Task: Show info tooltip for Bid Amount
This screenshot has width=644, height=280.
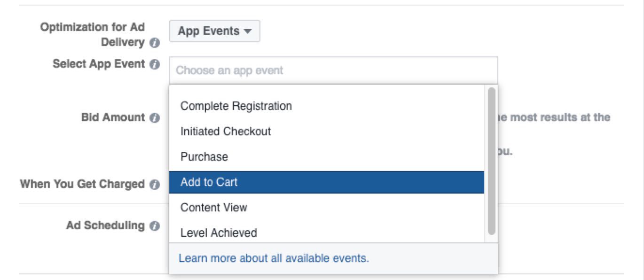Action: (154, 118)
